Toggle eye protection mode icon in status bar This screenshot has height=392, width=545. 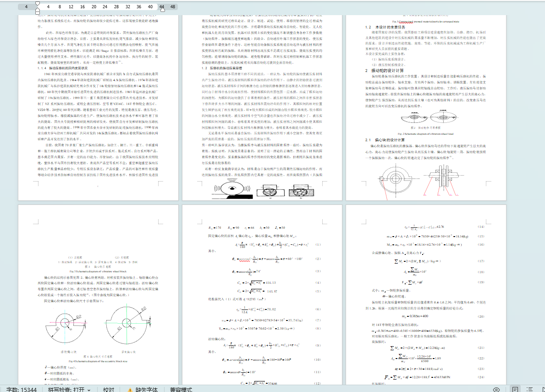point(496,390)
